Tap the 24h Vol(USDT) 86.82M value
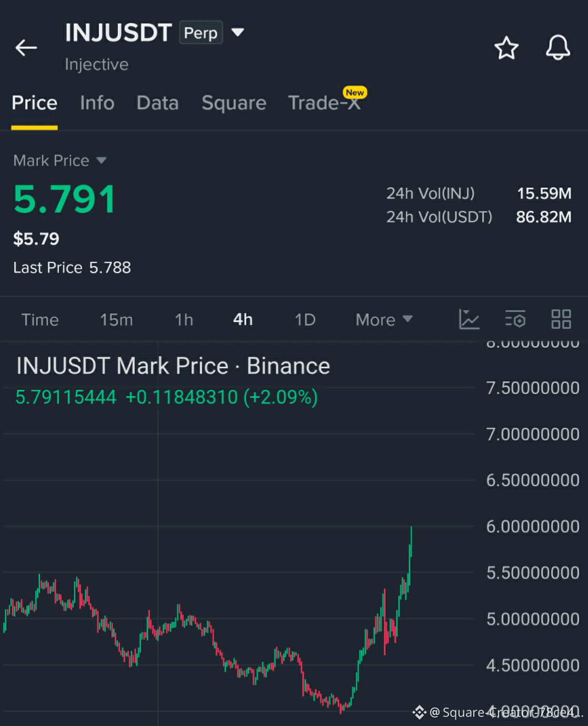 tap(543, 217)
